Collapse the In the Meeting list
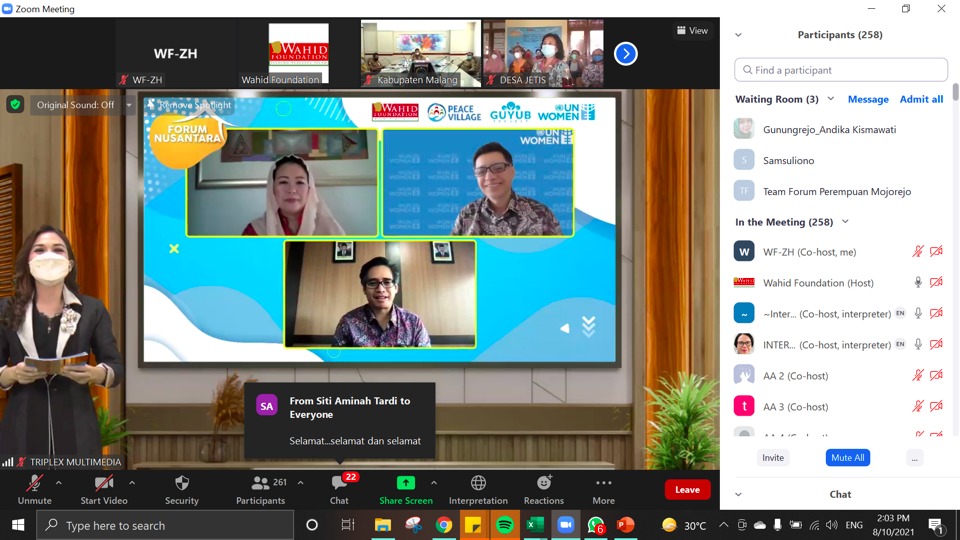The height and width of the screenshot is (540, 960). (845, 222)
